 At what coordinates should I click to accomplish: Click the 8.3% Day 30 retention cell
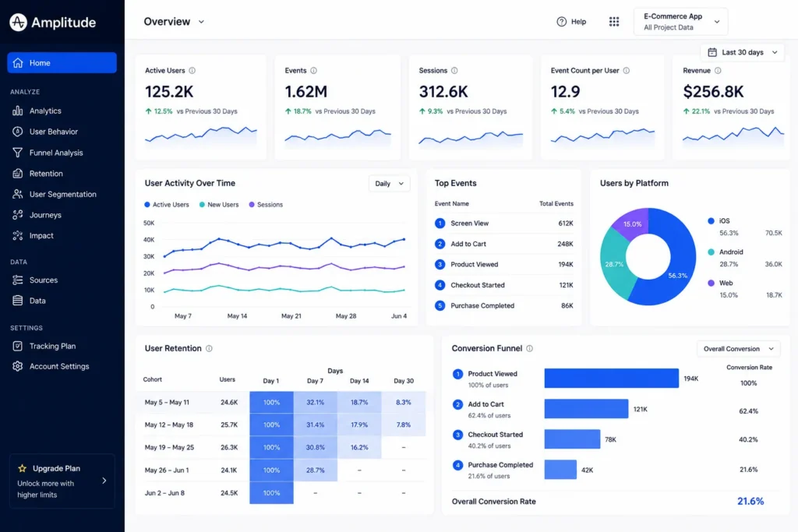coord(404,402)
